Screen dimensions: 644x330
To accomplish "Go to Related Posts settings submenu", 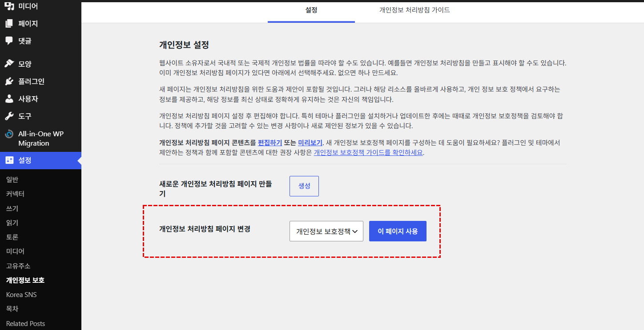I will point(25,324).
